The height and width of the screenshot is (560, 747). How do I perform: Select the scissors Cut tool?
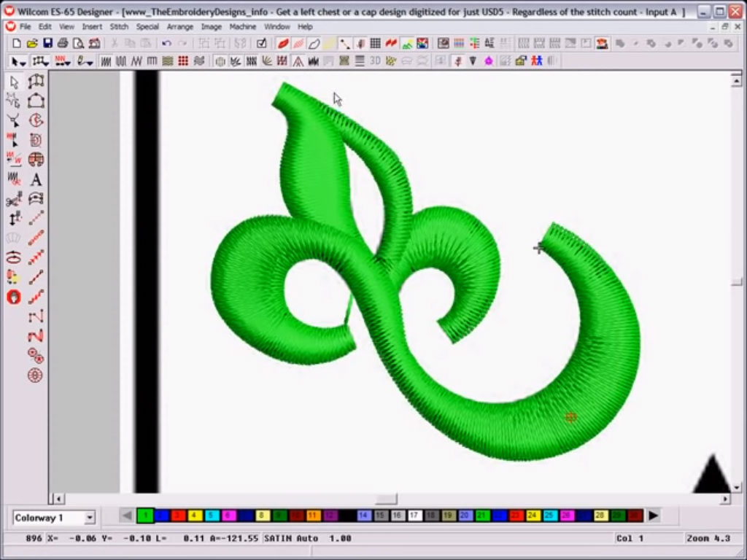click(13, 200)
